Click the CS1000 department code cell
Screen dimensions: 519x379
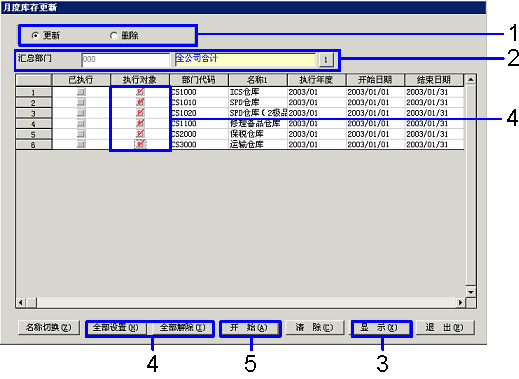(199, 92)
